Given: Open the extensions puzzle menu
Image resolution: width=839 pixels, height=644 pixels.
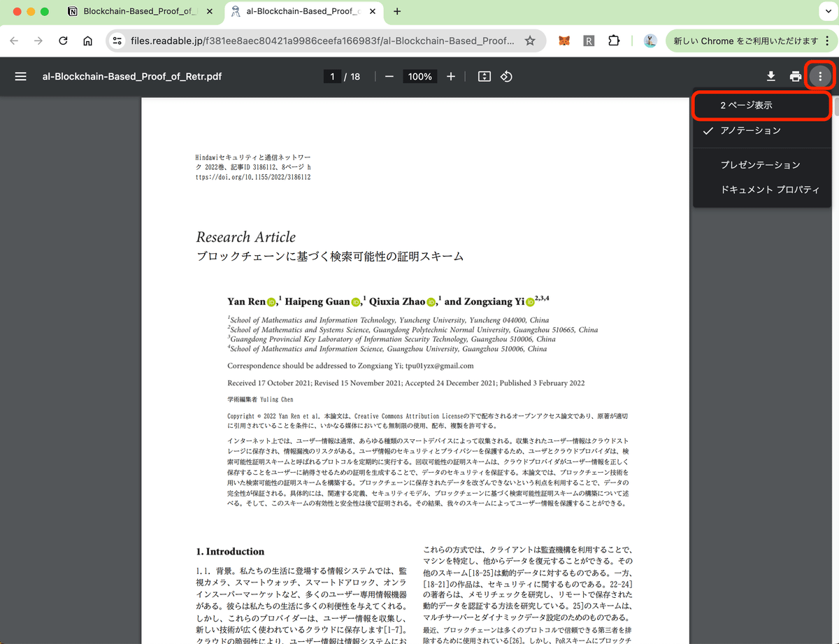Looking at the screenshot, I should point(614,41).
